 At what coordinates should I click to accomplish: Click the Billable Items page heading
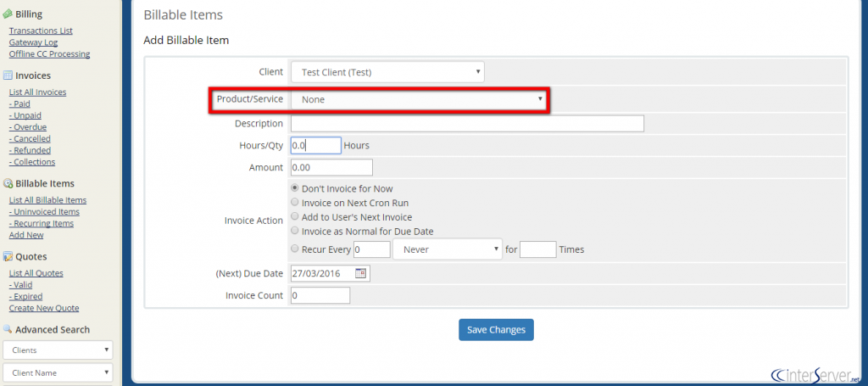[x=183, y=15]
